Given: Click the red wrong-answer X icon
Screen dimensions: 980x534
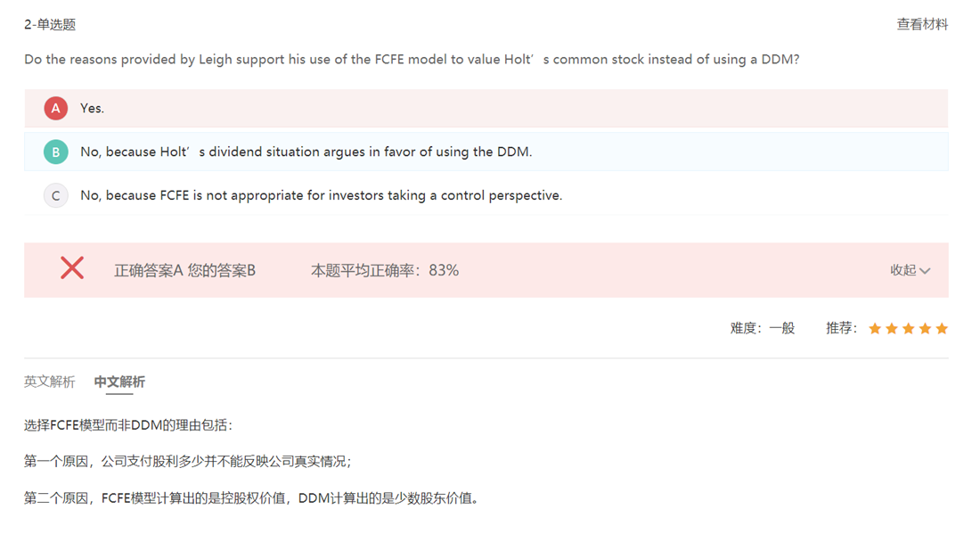Looking at the screenshot, I should click(x=72, y=268).
